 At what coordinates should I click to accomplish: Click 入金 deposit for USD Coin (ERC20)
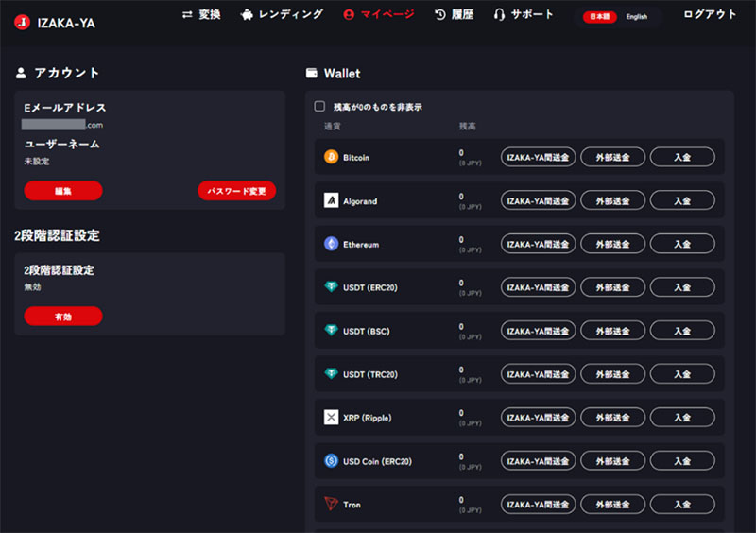682,460
